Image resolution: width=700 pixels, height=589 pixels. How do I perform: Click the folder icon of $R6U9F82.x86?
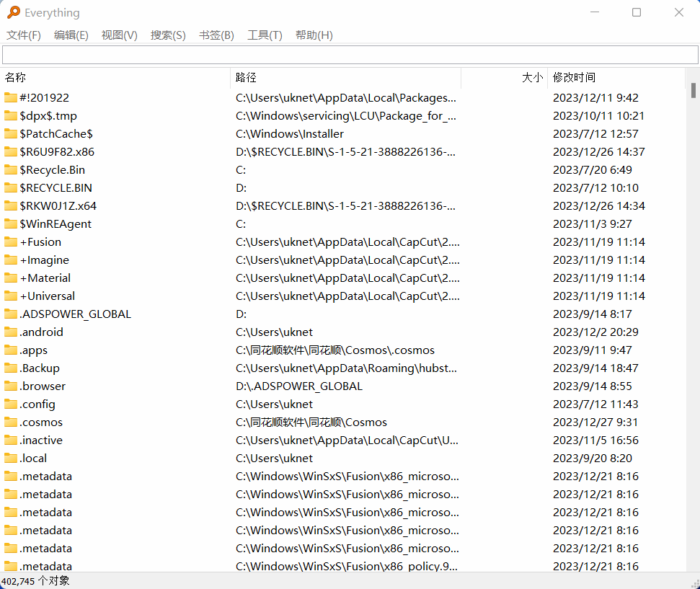tap(11, 151)
